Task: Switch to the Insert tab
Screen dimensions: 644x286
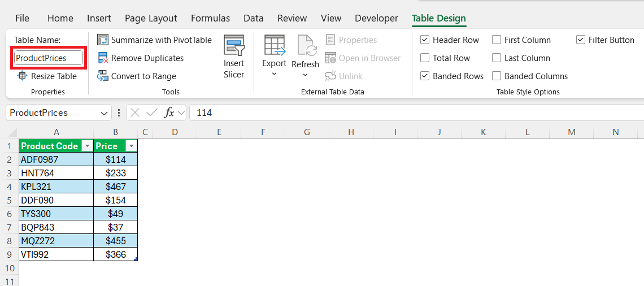Action: tap(99, 18)
